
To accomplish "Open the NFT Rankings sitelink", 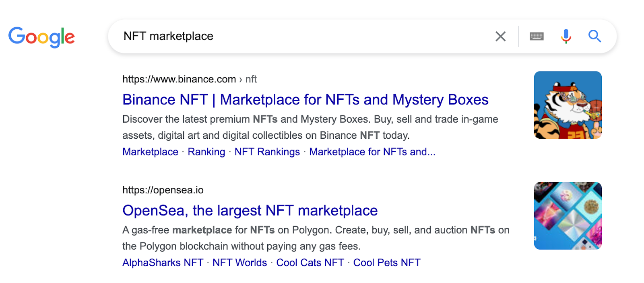I will 267,152.
